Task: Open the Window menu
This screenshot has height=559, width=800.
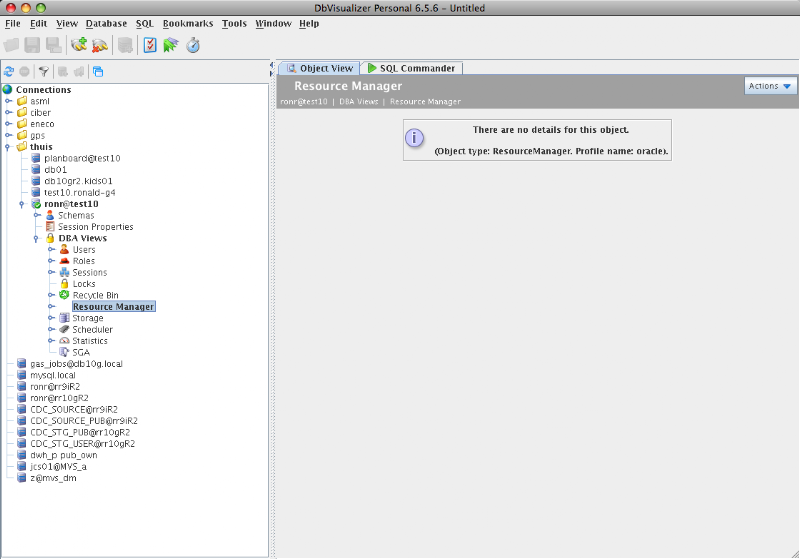Action: pyautogui.click(x=273, y=23)
